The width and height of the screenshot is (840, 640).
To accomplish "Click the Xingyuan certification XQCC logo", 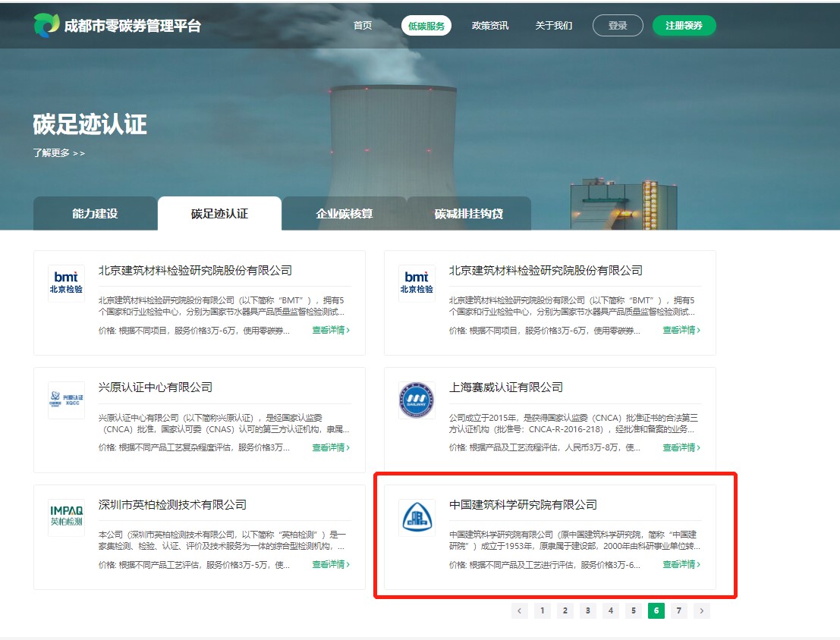I will (x=66, y=400).
